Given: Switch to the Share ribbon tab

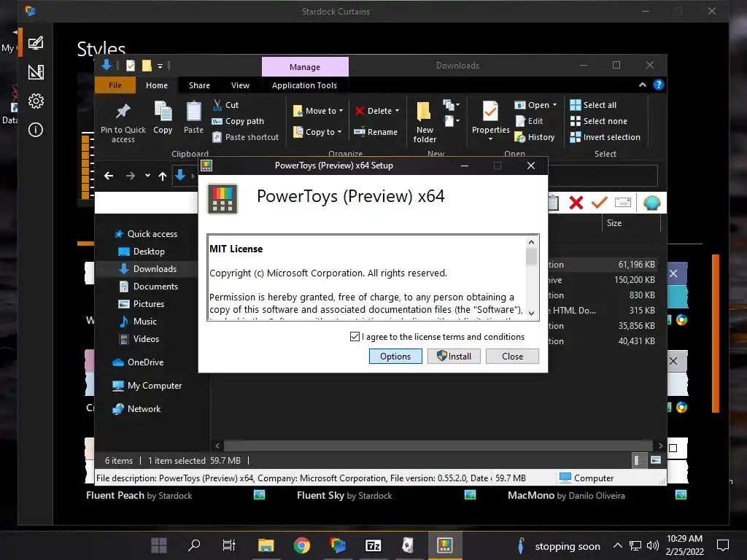Looking at the screenshot, I should pos(199,85).
